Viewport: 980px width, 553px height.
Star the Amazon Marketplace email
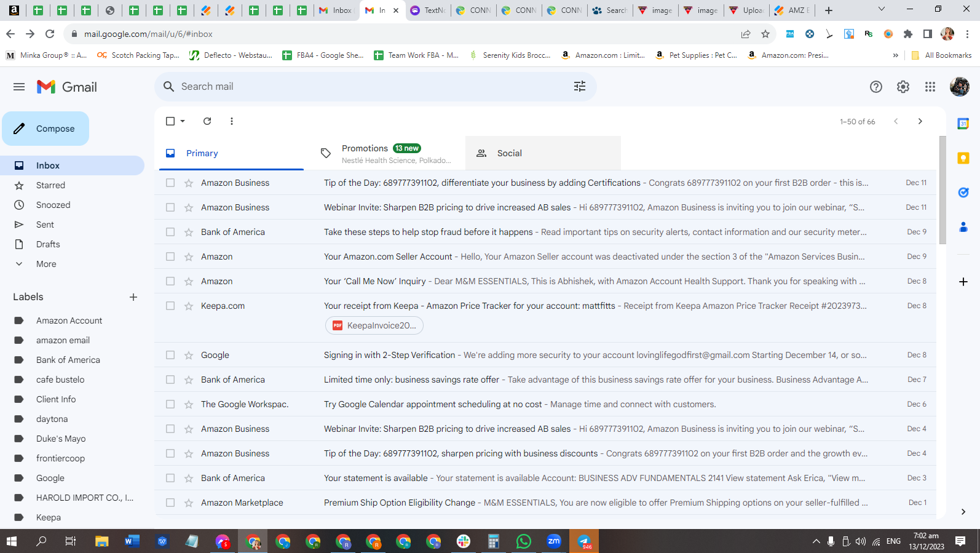pyautogui.click(x=189, y=503)
